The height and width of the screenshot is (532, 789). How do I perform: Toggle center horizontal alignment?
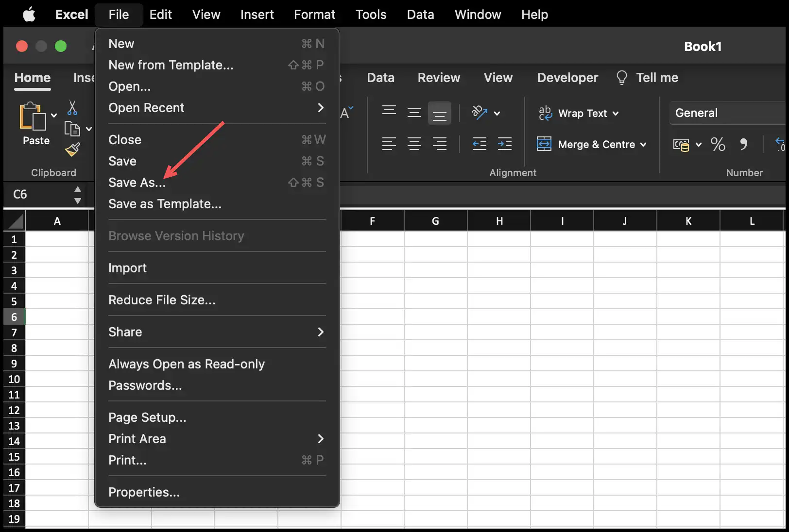(414, 144)
